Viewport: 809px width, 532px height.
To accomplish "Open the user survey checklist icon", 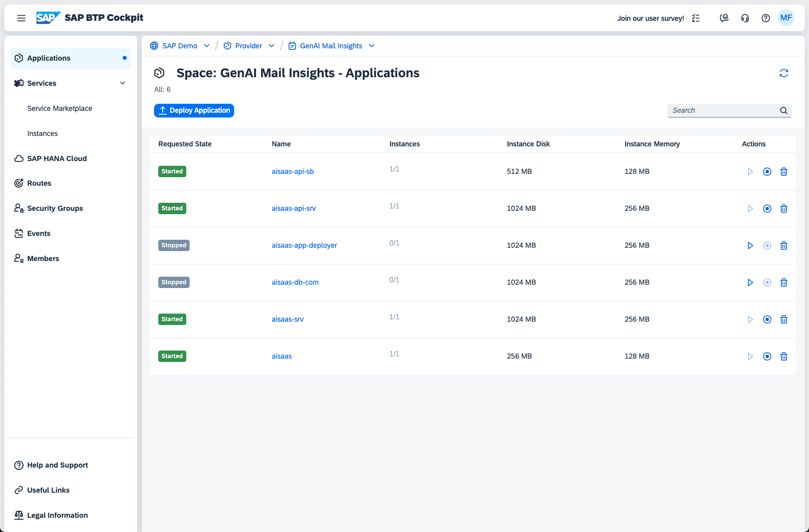I will point(696,18).
